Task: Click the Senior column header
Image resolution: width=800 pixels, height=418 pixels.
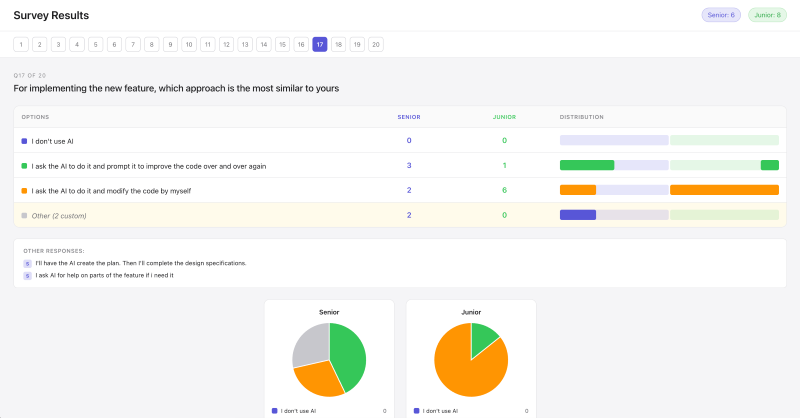Action: (408, 117)
